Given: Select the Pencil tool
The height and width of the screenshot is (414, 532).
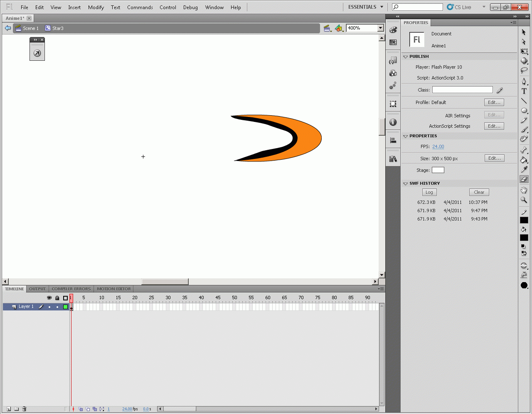Looking at the screenshot, I should [524, 120].
